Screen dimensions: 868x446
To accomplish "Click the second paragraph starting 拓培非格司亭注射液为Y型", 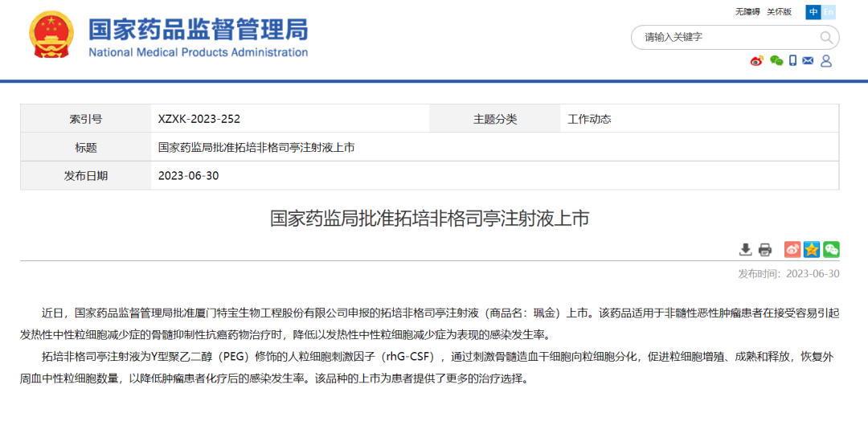I will (426, 369).
